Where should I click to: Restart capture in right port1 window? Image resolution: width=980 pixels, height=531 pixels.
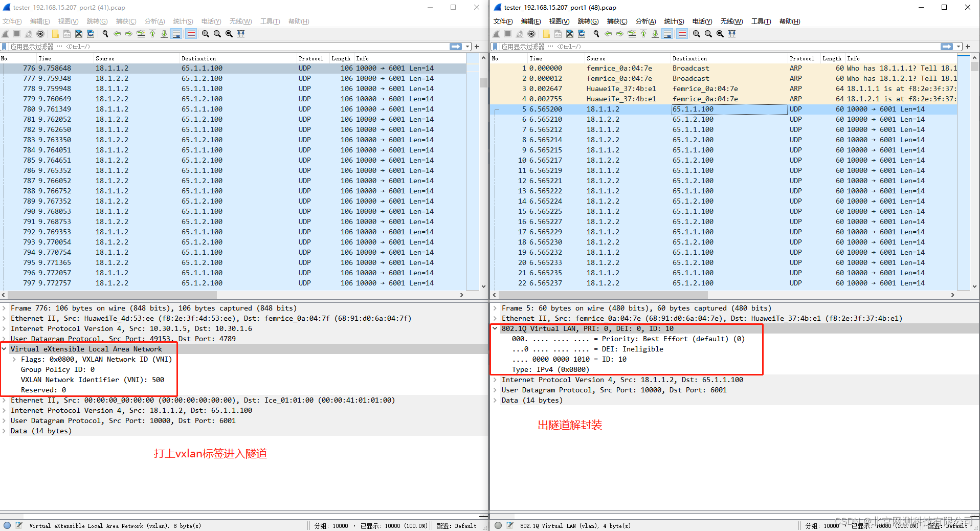(x=520, y=34)
